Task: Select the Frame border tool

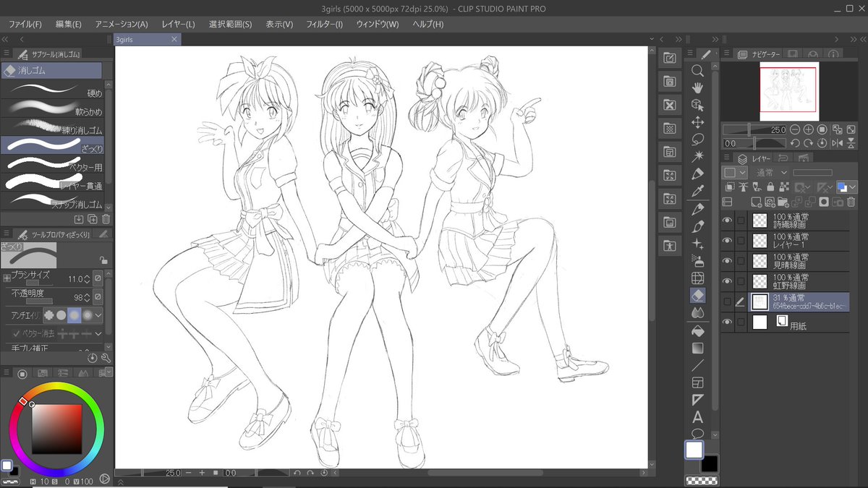Action: pyautogui.click(x=698, y=382)
